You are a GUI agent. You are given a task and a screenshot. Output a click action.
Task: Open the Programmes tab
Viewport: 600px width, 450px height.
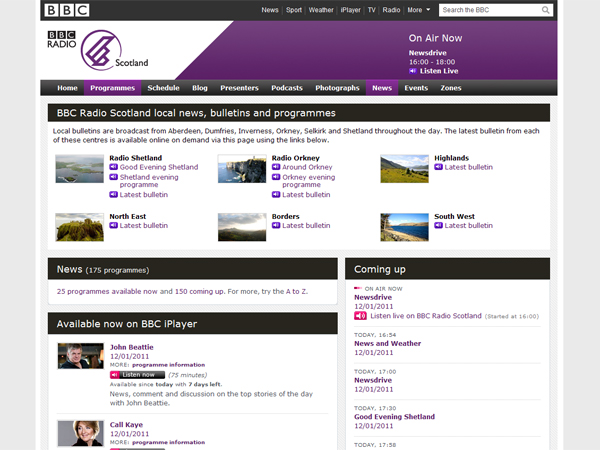coord(112,88)
